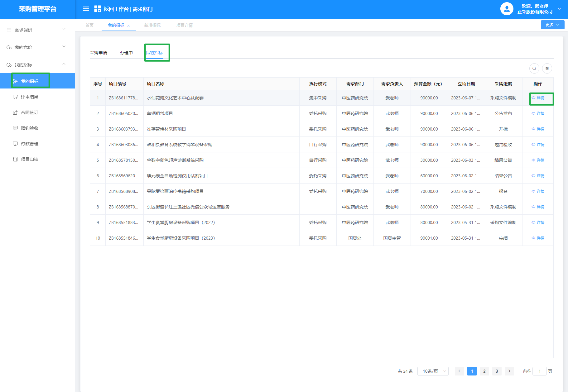
Task: Open 付款管理 sidebar item
Action: [30, 144]
